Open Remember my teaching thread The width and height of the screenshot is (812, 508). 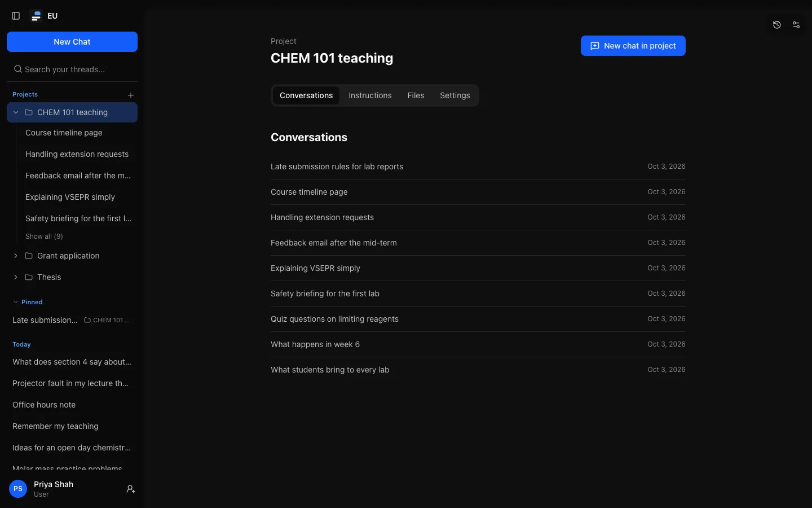[x=72, y=426]
